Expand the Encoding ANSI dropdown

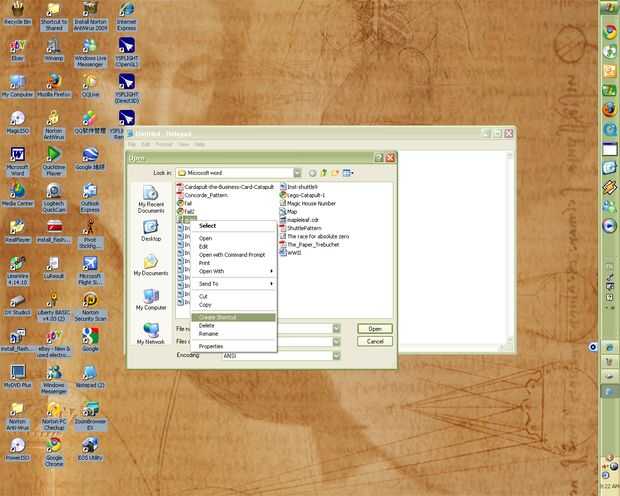tap(336, 356)
